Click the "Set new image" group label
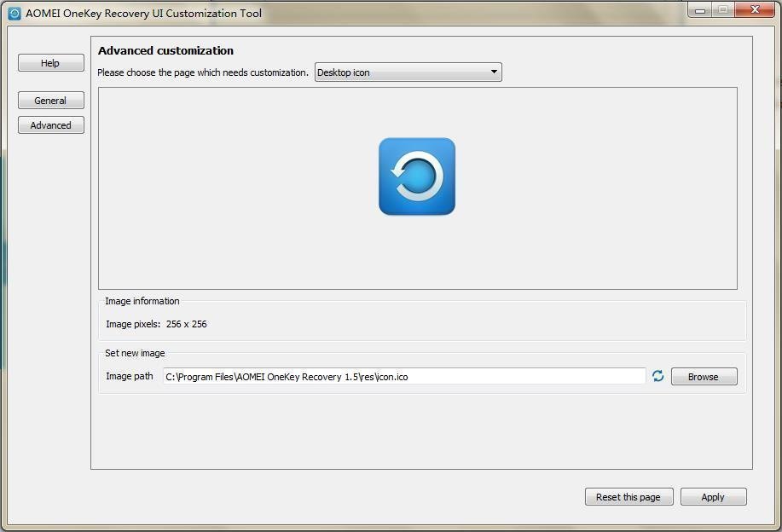782x532 pixels. point(135,353)
